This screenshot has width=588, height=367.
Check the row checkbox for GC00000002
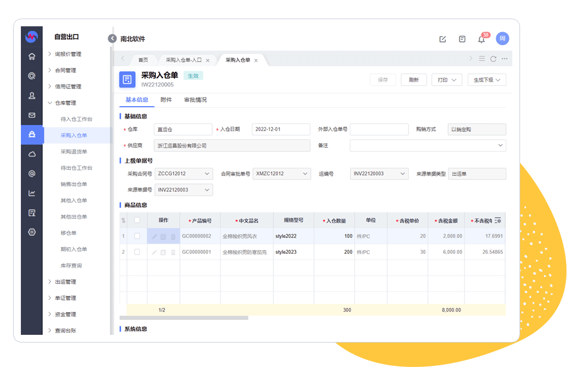tap(137, 236)
